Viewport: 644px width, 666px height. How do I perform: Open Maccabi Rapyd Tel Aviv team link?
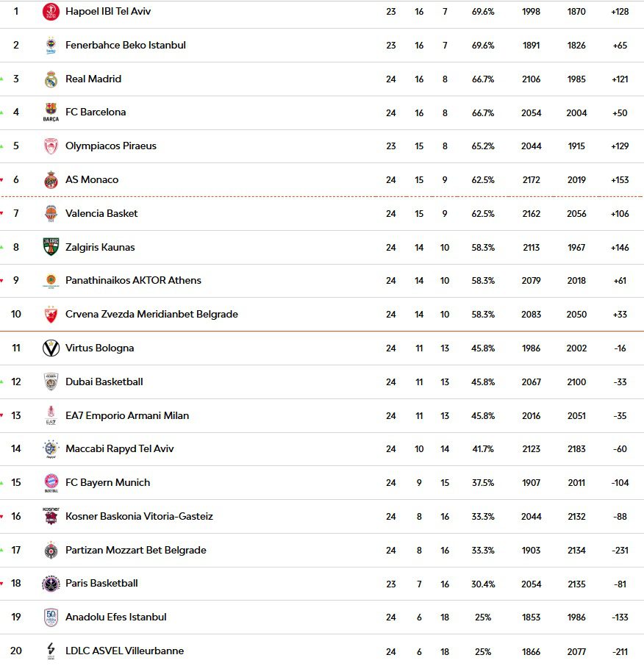coord(119,448)
